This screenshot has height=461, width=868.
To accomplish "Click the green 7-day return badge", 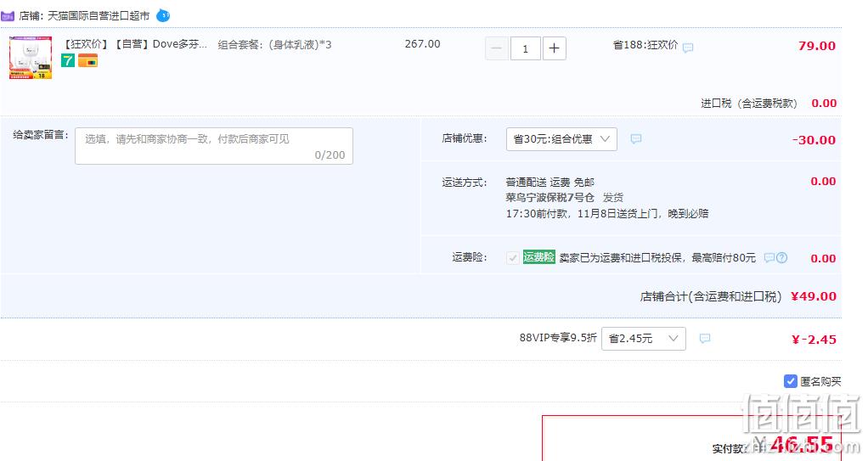I will [x=68, y=60].
